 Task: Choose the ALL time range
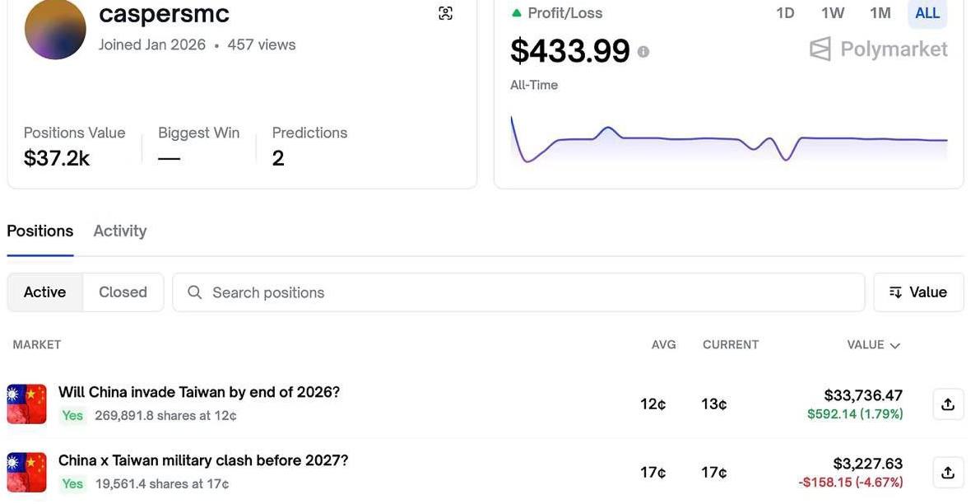[927, 13]
